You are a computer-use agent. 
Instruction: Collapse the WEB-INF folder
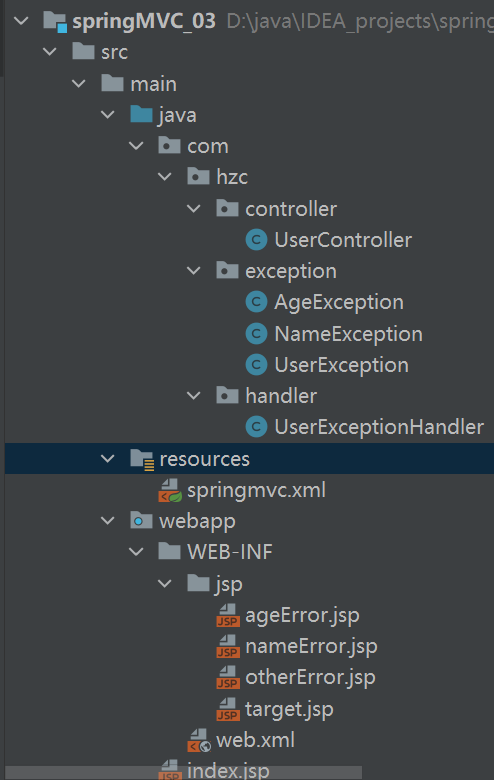coord(136,552)
